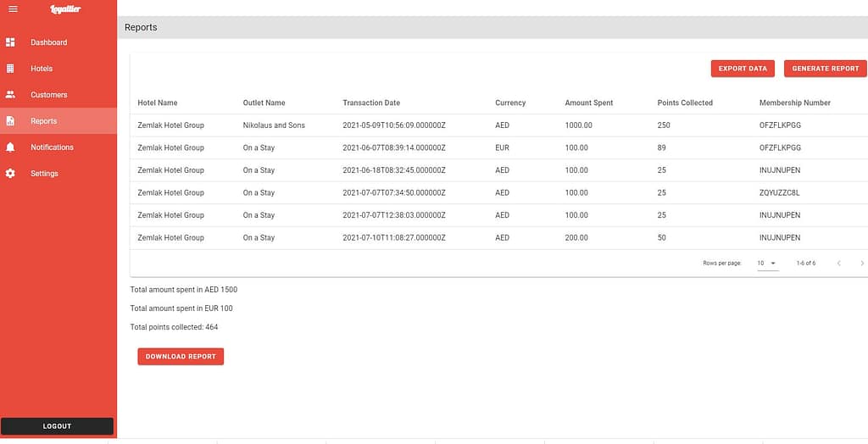The height and width of the screenshot is (444, 868).
Task: Click the Customers people icon
Action: coord(10,95)
